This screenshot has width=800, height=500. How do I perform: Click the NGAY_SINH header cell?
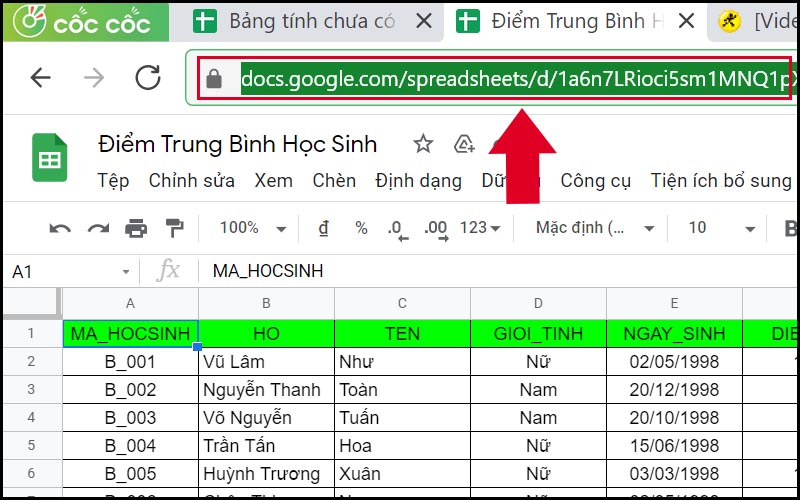tap(674, 334)
